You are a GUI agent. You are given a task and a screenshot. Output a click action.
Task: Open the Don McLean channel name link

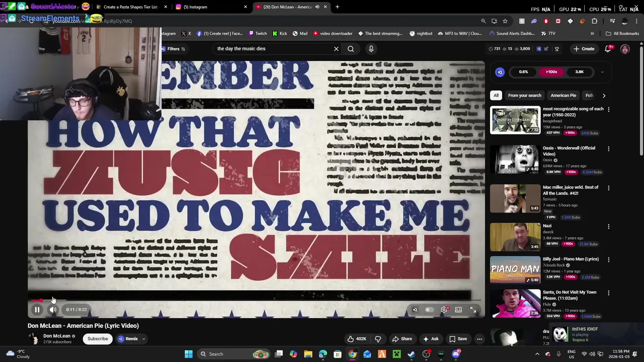coord(57,336)
